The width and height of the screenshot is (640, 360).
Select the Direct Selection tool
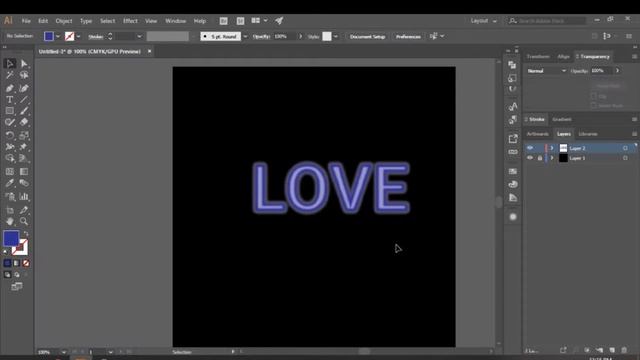click(x=24, y=64)
